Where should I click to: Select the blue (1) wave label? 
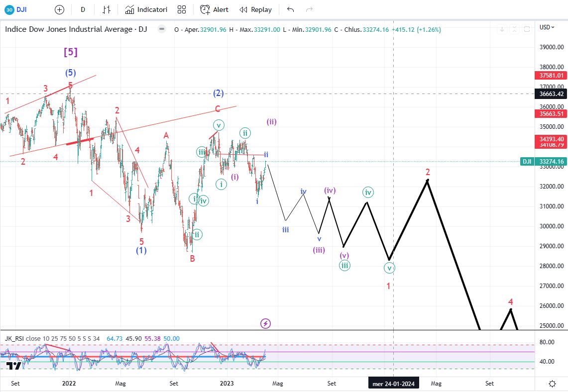(141, 251)
